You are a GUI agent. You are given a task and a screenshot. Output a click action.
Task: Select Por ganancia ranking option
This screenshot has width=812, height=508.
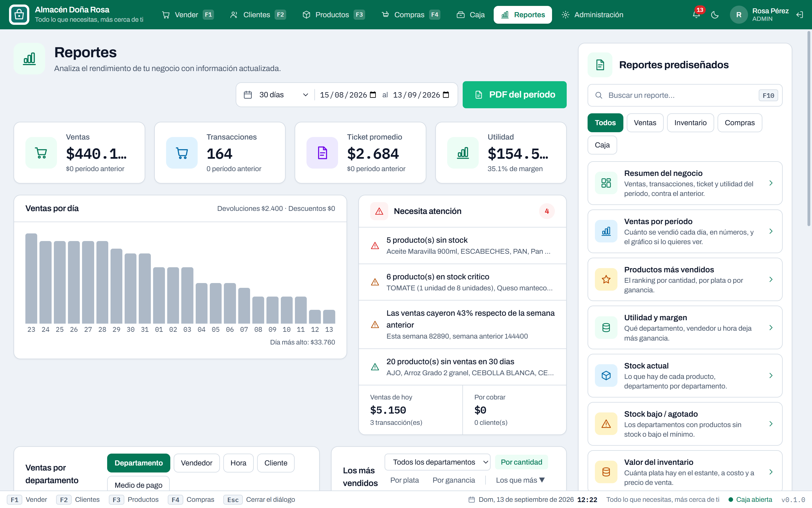[x=454, y=480]
